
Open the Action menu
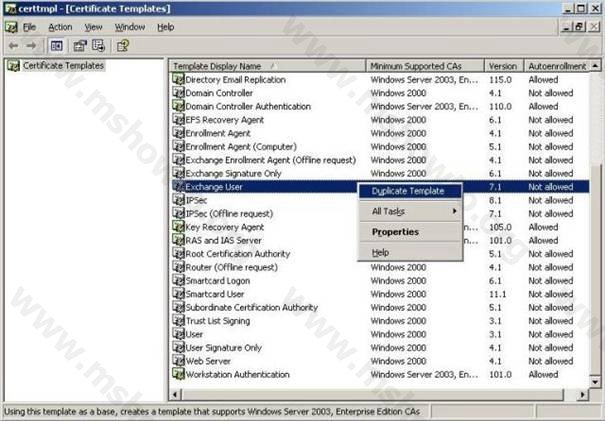[60, 27]
